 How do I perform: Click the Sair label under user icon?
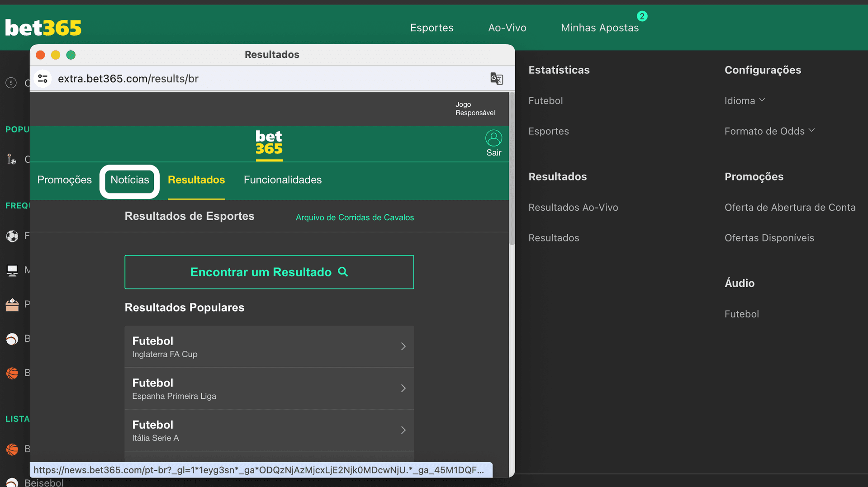(494, 153)
